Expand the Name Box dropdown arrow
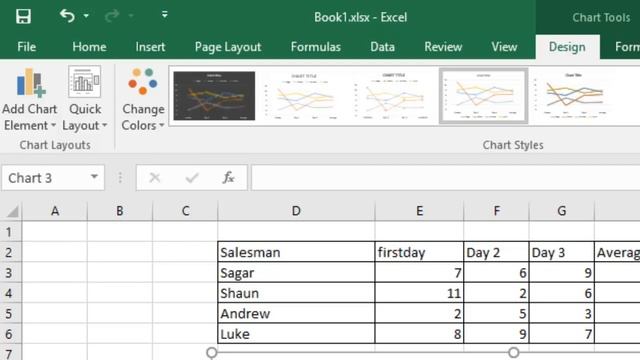This screenshot has width=640, height=360. (x=94, y=177)
